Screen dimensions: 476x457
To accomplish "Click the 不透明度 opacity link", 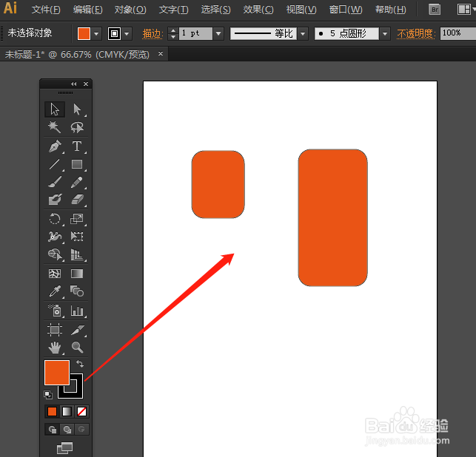I will point(416,34).
